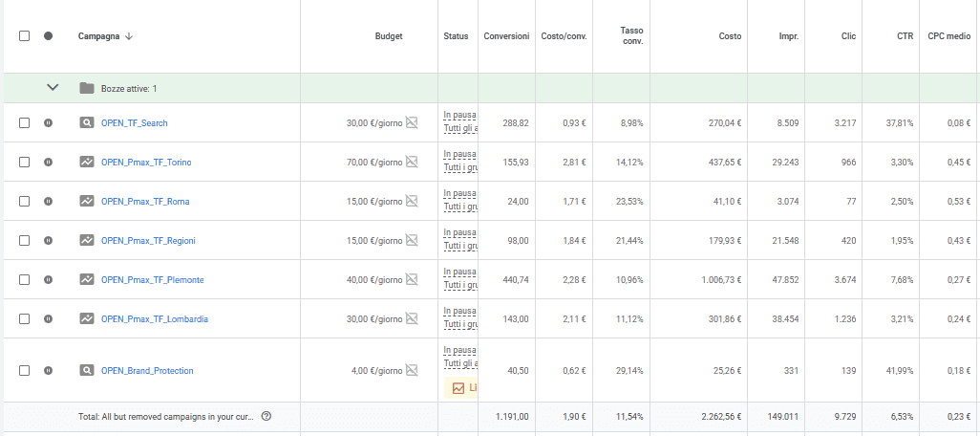Viewport: 980px width, 436px height.
Task: Select checkbox for OPEN_Pmax_TF_Roma row
Action: 24,202
